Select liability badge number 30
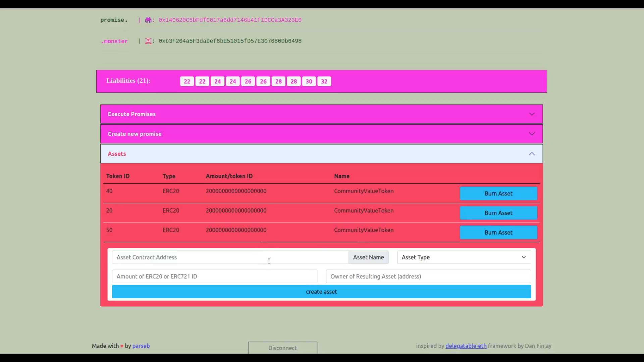 (x=309, y=81)
